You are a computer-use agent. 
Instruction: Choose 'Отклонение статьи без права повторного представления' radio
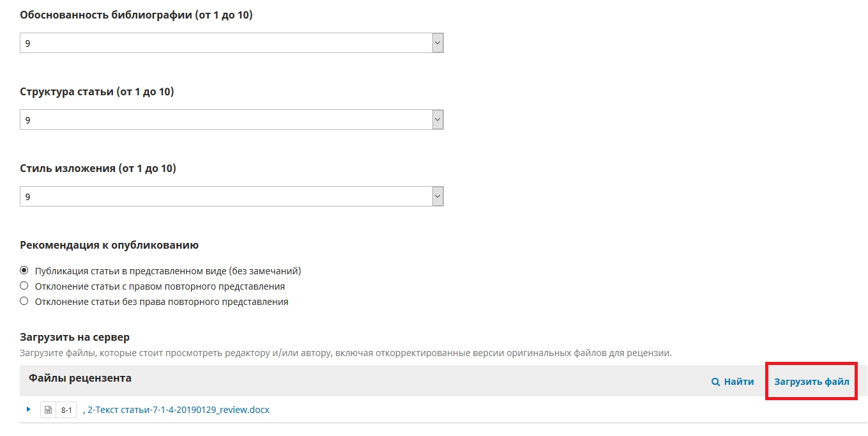click(24, 301)
